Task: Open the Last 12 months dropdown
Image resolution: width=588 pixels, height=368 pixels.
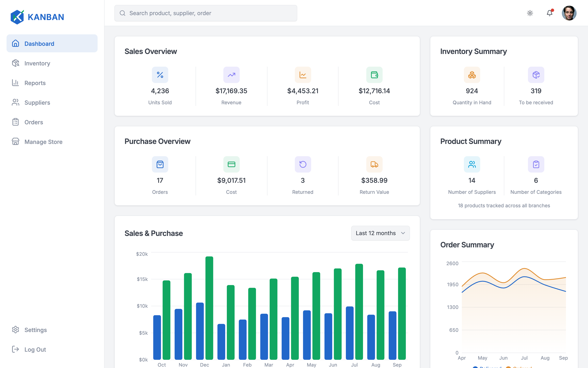Action: point(380,233)
